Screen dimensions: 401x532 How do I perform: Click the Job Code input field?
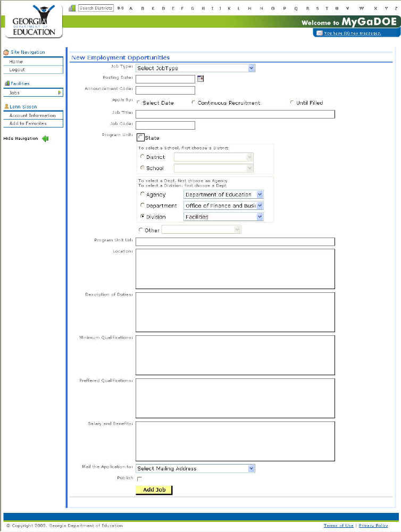pos(165,125)
